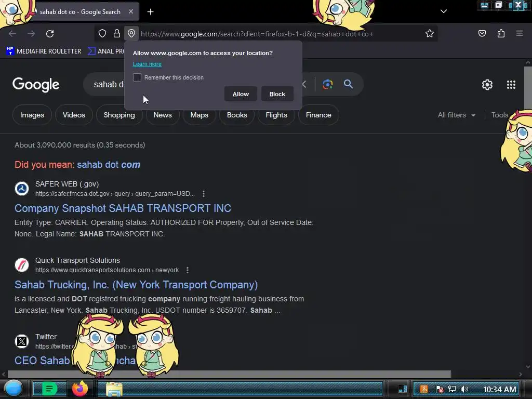Open the Extensions puzzle icon
The width and height of the screenshot is (532, 399).
(x=501, y=33)
